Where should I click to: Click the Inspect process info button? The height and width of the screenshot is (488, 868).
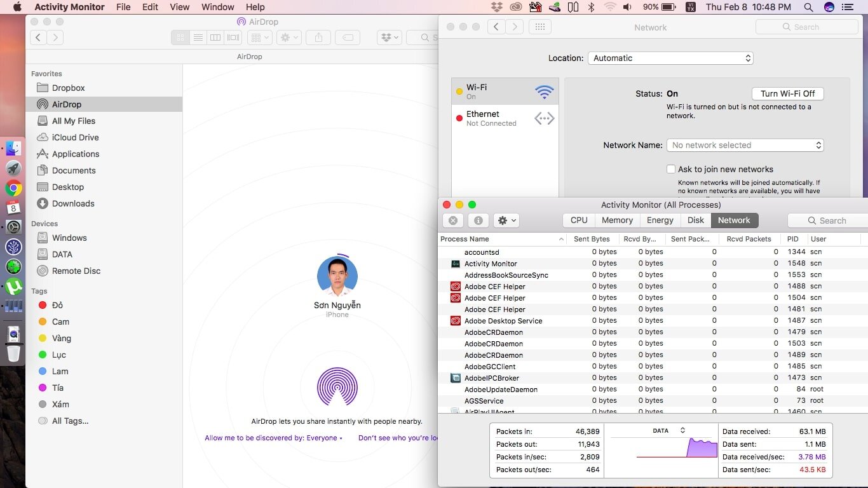tap(478, 220)
